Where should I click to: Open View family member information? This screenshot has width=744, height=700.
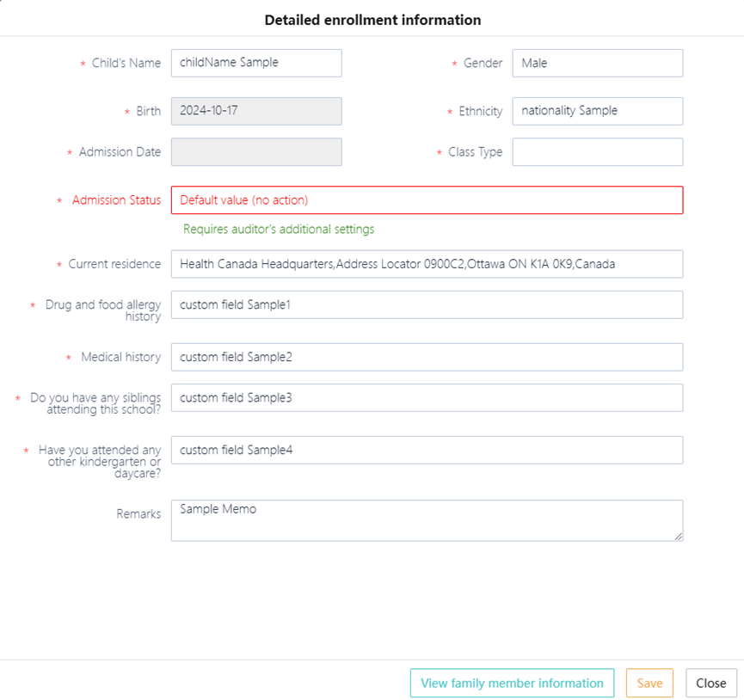click(x=512, y=683)
